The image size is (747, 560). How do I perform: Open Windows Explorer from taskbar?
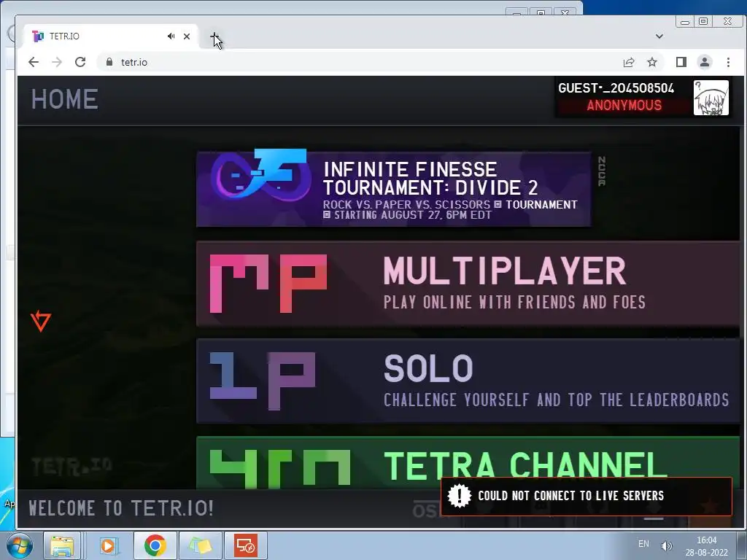point(63,545)
